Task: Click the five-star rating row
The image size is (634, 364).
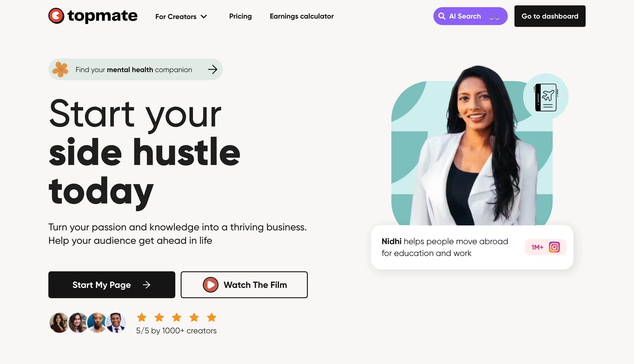Action: (176, 317)
